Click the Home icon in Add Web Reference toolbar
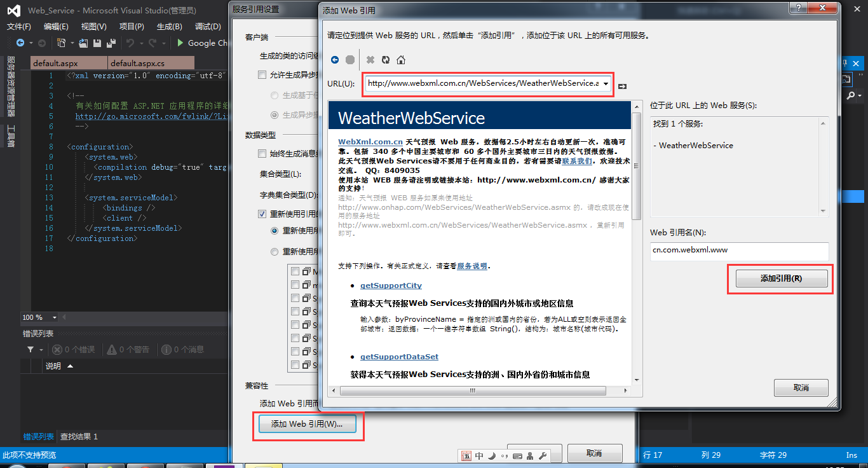Screen dimensions: 868x468 401,60
